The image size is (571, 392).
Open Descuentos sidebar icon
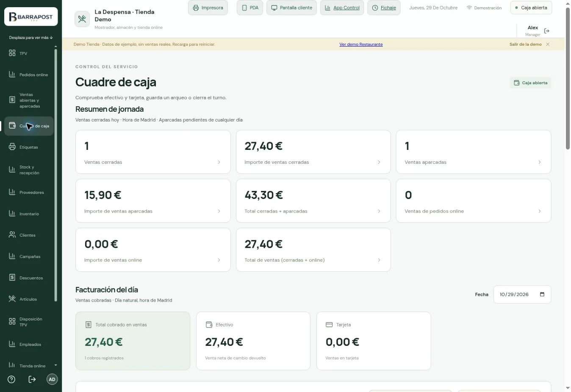pyautogui.click(x=12, y=278)
